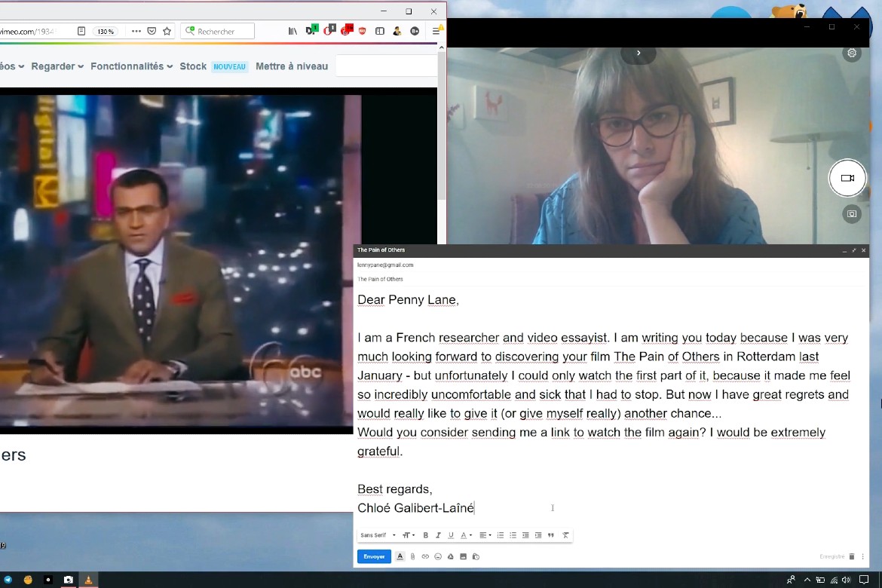Open the Regarder menu on Vimeo
882x588 pixels.
pos(57,66)
